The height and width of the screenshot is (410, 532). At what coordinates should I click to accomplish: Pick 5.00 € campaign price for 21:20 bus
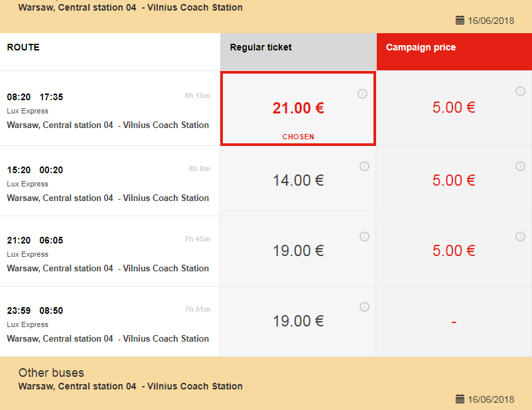(454, 251)
